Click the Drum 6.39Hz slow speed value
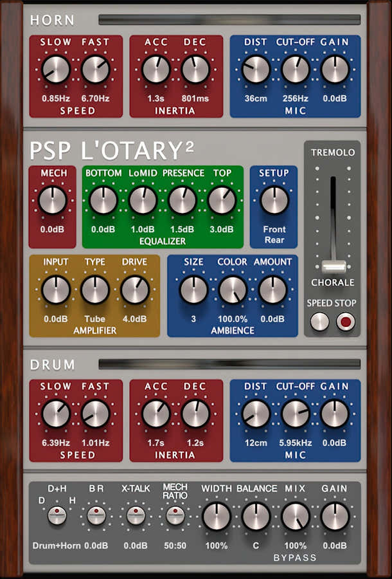The height and width of the screenshot is (579, 392). pyautogui.click(x=56, y=443)
